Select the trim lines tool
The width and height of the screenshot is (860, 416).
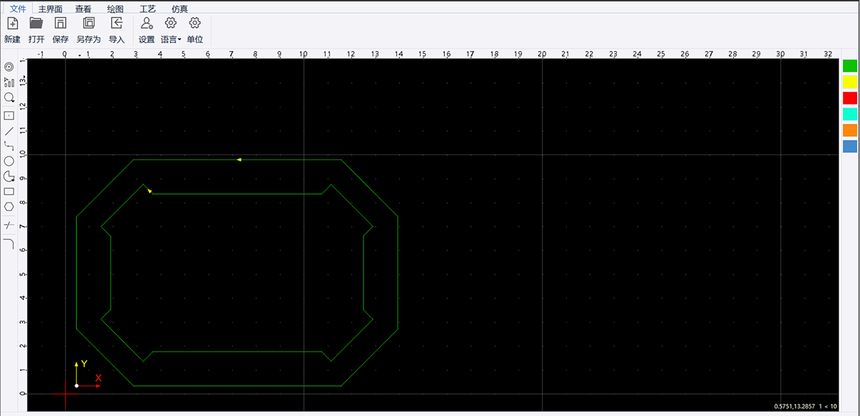[9, 226]
